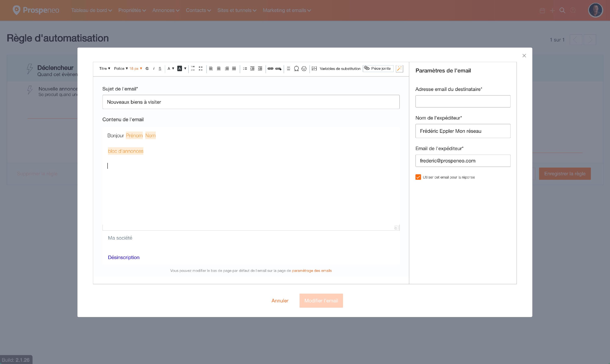610x364 pixels.
Task: Open the special characters (omega) picker
Action: pos(296,69)
